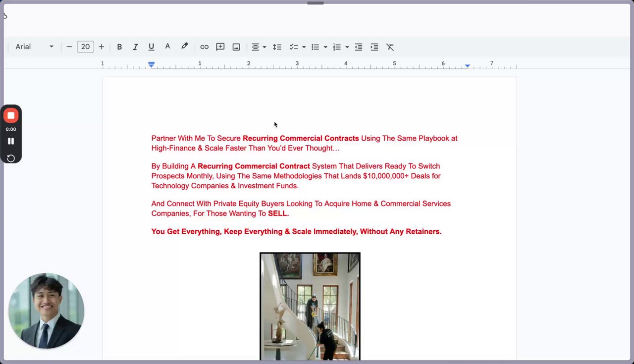Viewport: 634px width, 364px height.
Task: Click the insert link icon
Action: pyautogui.click(x=204, y=47)
